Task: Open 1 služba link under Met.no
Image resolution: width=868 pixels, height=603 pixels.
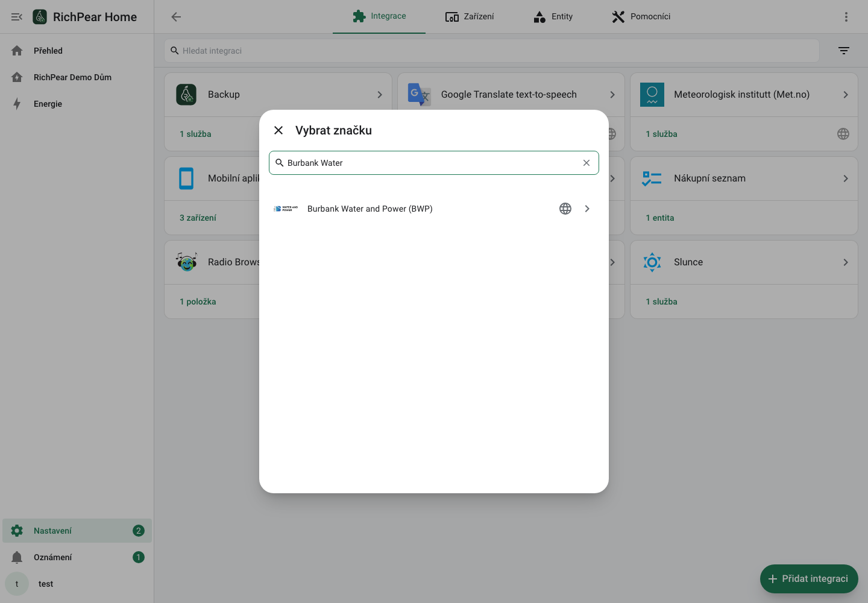Action: pos(661,134)
